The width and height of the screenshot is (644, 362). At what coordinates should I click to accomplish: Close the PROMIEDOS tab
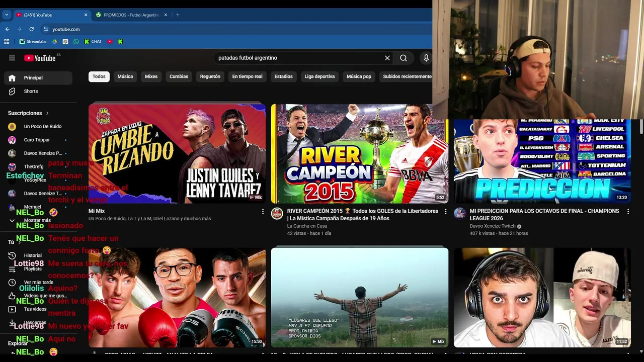[x=166, y=15]
